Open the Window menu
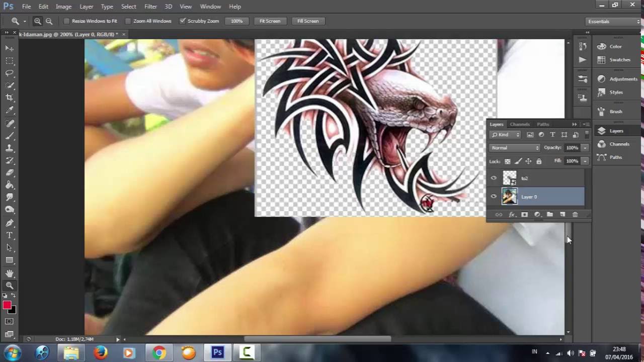 [x=210, y=7]
